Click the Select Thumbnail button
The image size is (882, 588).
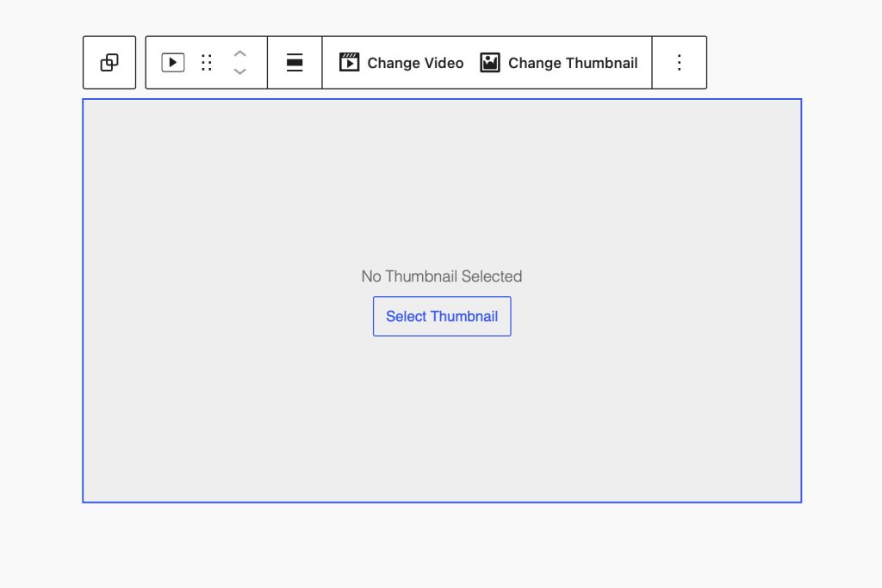[442, 317]
